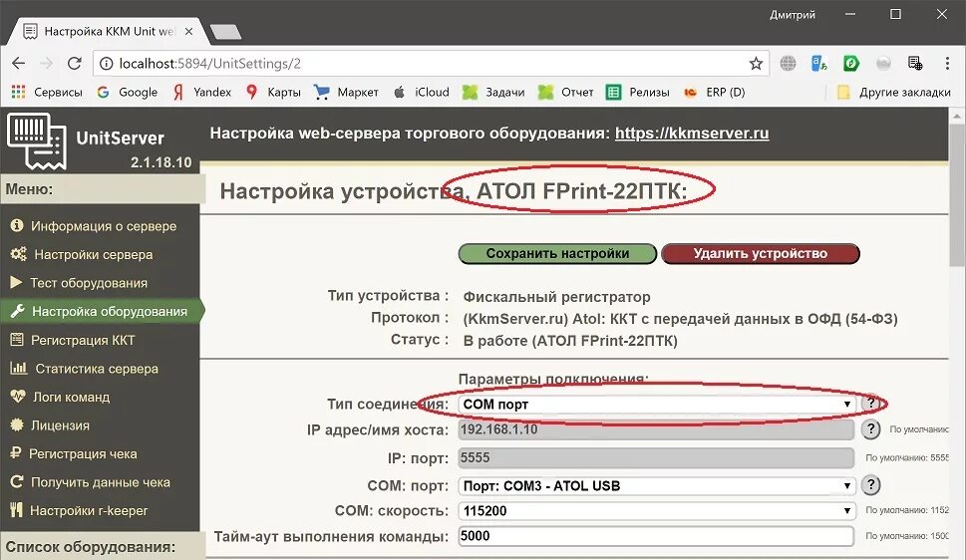Open Тест оборудования menu item
The image size is (966, 560).
[79, 283]
